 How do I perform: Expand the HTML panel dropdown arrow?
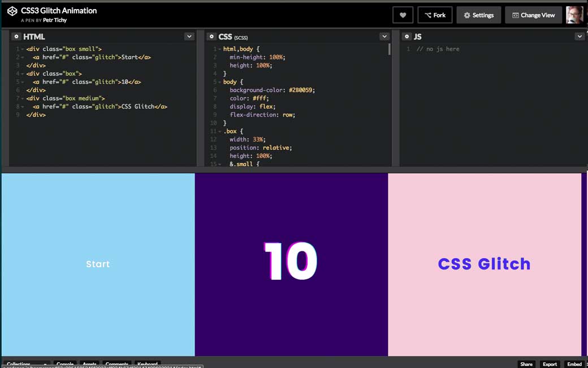tap(189, 37)
